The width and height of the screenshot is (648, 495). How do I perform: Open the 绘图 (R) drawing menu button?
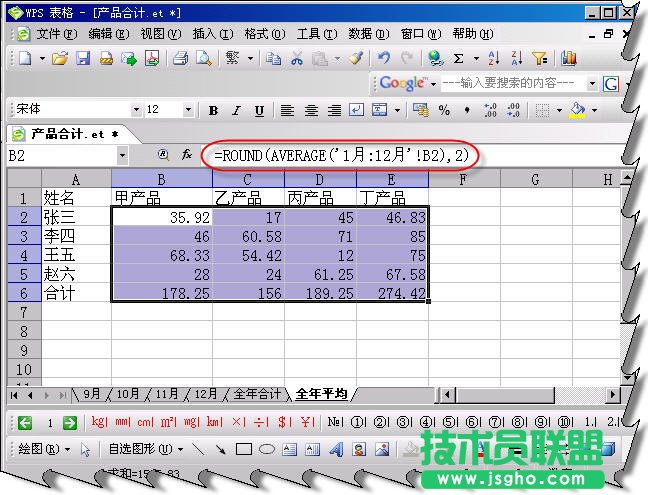[x=44, y=449]
